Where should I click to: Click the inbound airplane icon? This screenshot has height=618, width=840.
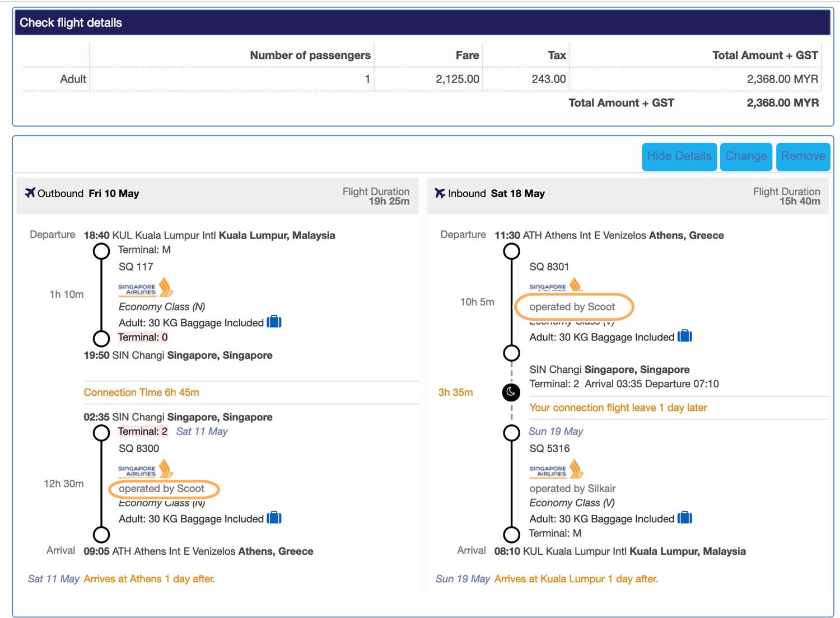pyautogui.click(x=440, y=193)
